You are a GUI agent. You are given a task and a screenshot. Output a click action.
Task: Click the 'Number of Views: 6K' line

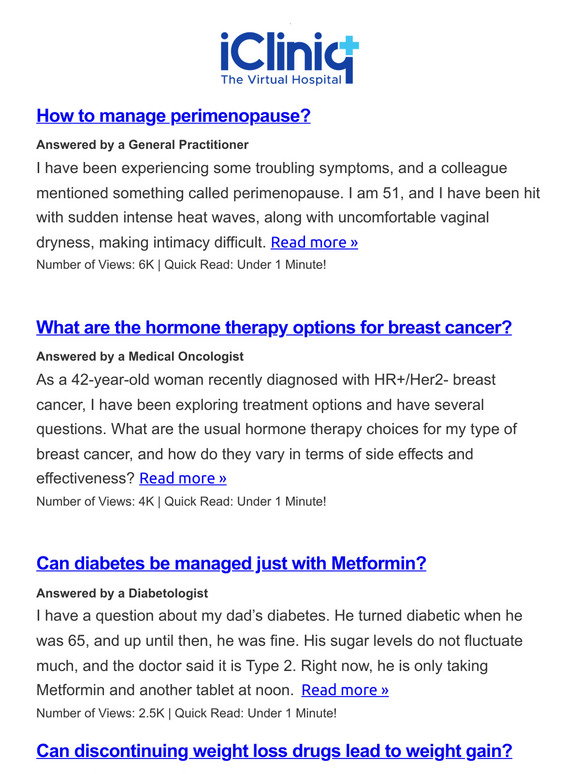[181, 265]
